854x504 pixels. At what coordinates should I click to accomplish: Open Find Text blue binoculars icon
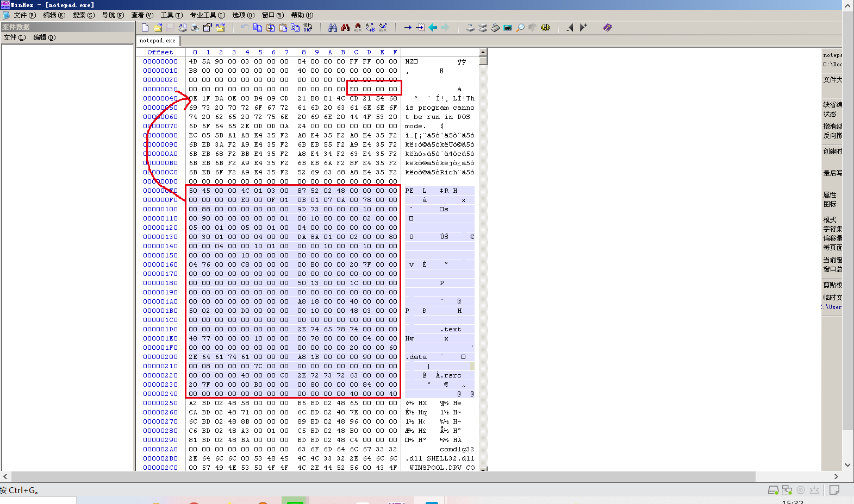click(333, 28)
